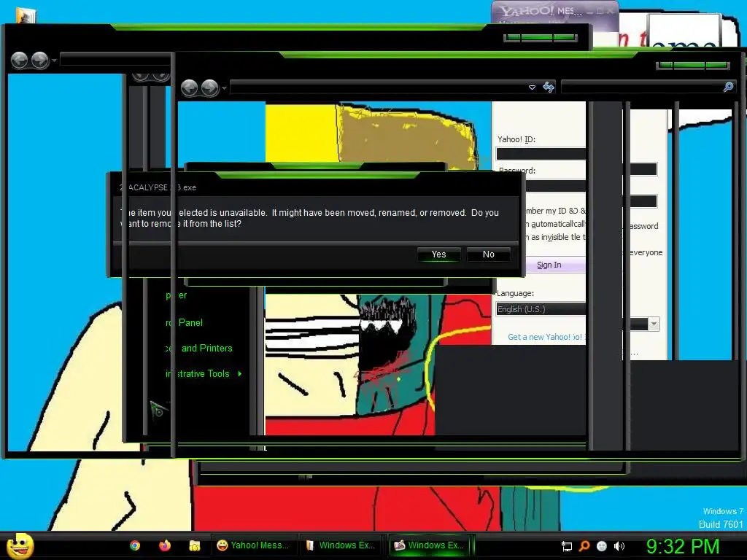Open the smiley-face Start button

(20, 545)
